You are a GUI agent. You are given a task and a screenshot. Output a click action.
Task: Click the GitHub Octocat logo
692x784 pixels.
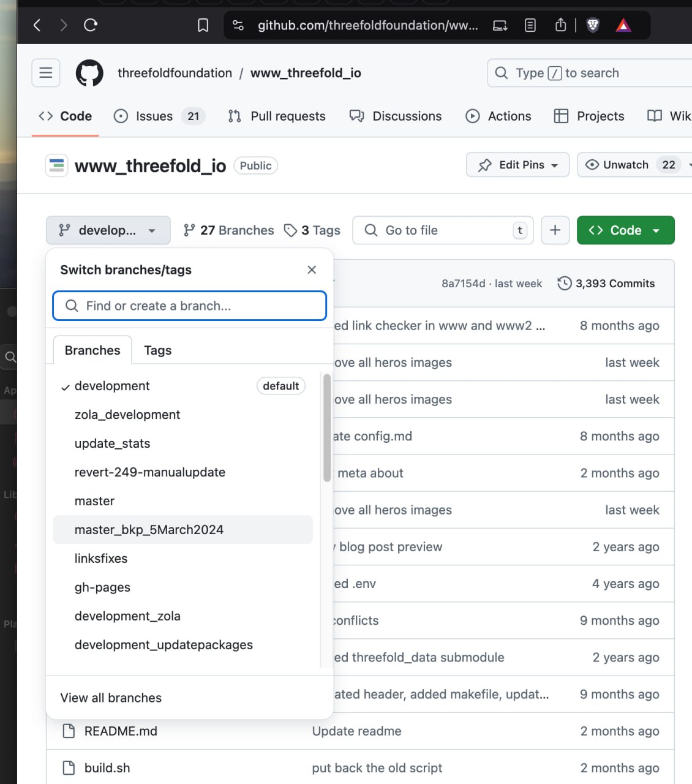click(x=89, y=73)
